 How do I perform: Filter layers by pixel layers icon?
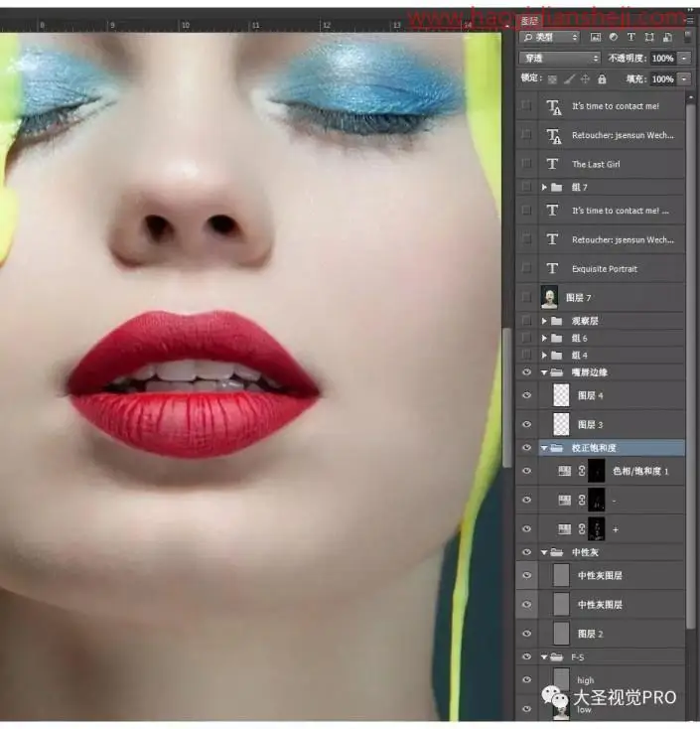tap(596, 37)
